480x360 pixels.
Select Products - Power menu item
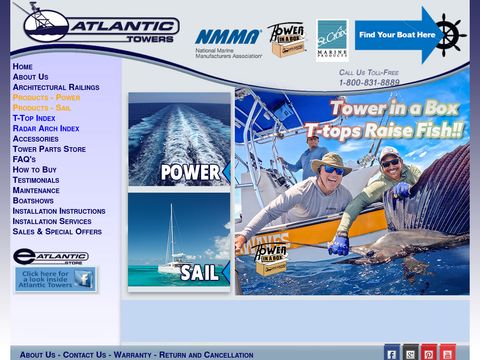click(46, 97)
